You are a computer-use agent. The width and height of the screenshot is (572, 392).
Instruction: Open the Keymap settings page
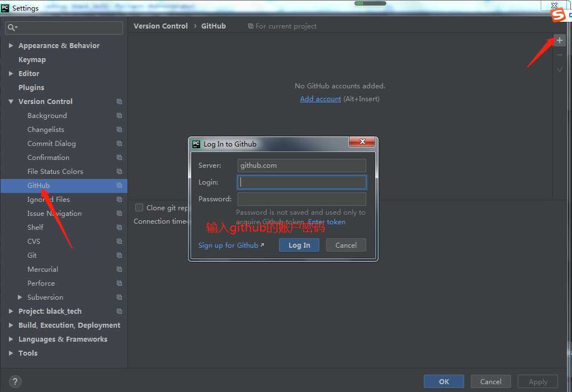point(32,59)
